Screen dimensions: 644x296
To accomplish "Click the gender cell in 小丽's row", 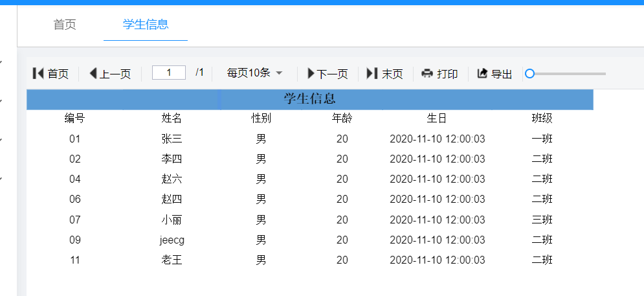I will click(x=261, y=220).
